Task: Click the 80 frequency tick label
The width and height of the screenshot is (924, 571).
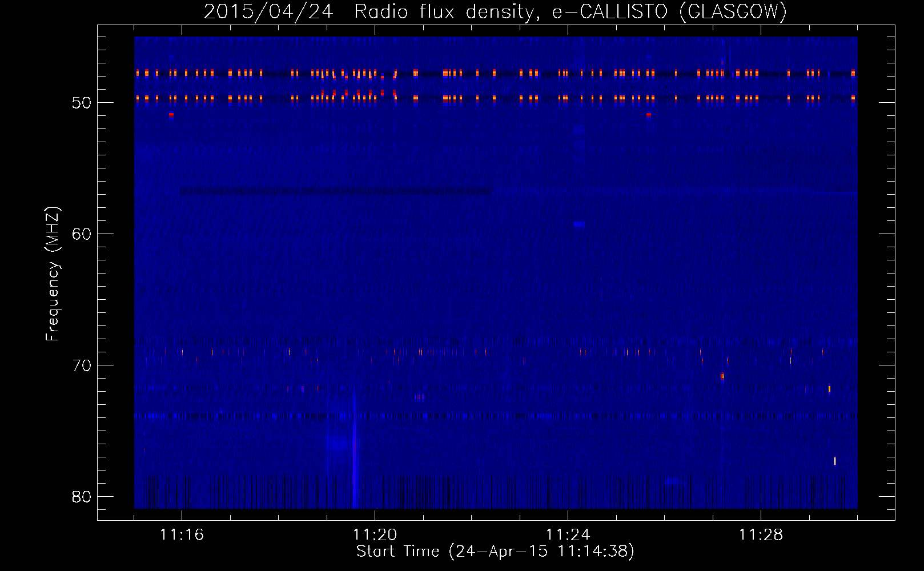Action: [x=82, y=497]
